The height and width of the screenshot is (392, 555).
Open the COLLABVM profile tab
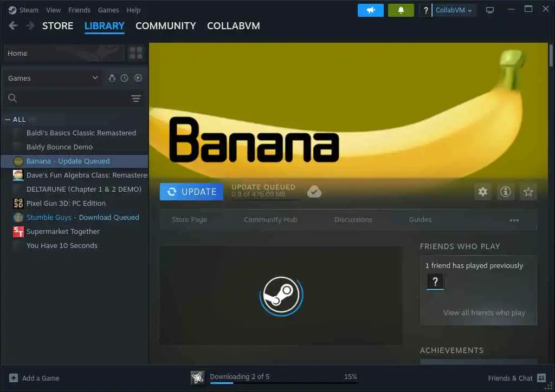[x=234, y=26]
